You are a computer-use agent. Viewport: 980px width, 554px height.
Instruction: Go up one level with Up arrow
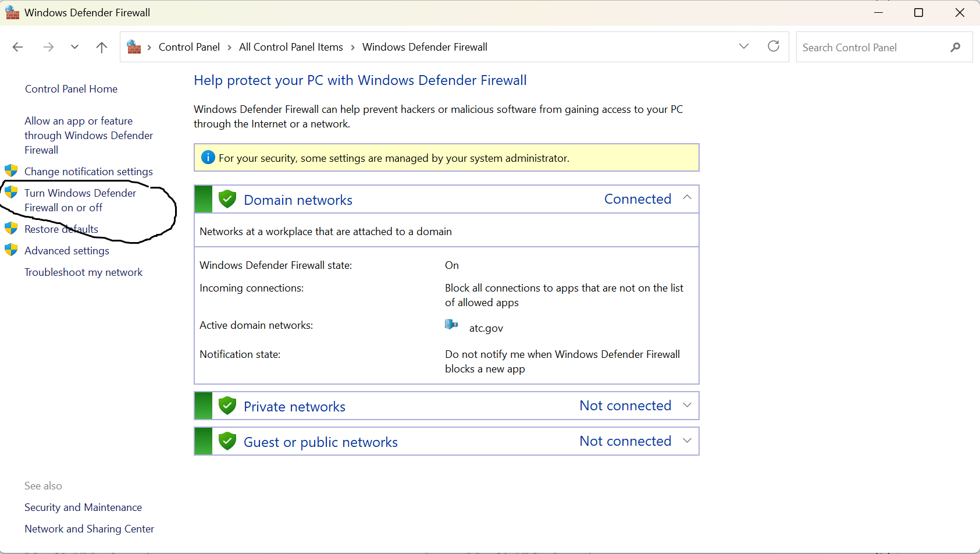[x=102, y=47]
